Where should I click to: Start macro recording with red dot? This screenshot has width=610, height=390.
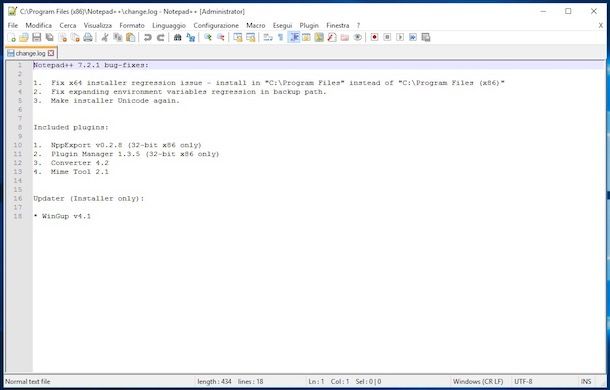(x=374, y=37)
